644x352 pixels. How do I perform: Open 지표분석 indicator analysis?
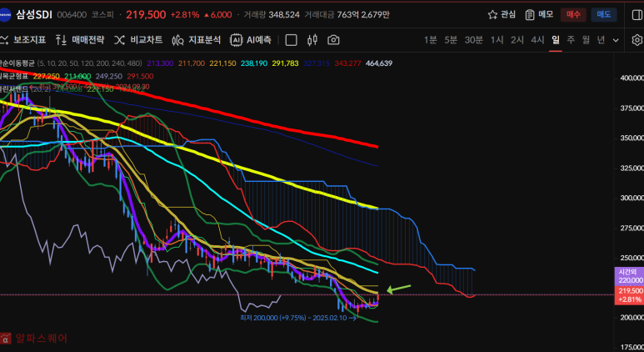[x=197, y=40]
